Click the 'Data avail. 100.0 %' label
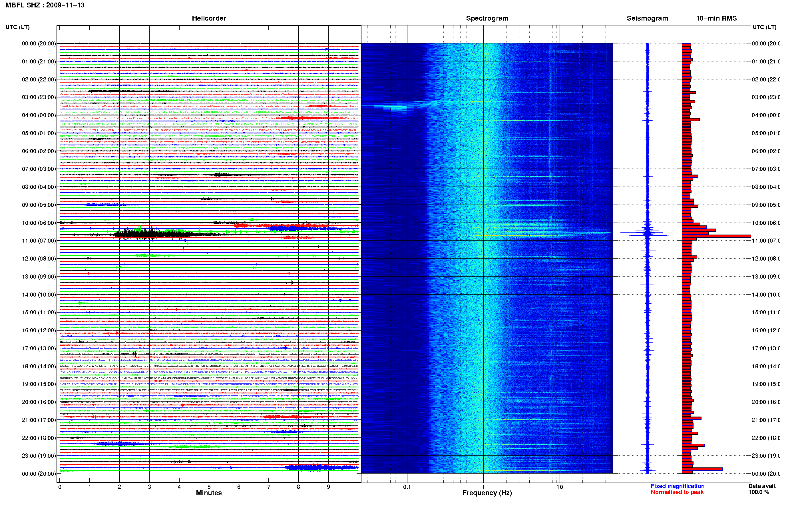This screenshot has height=508, width=812. tap(762, 489)
